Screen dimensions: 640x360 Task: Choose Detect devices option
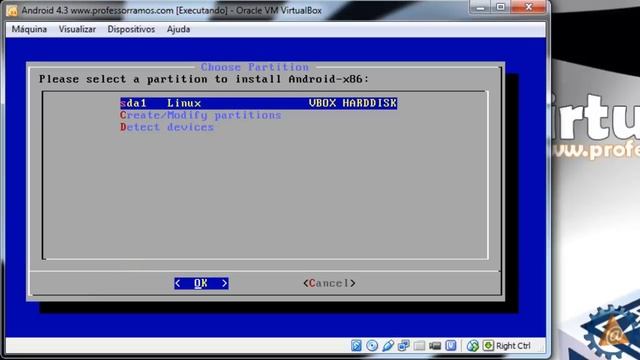pos(167,127)
